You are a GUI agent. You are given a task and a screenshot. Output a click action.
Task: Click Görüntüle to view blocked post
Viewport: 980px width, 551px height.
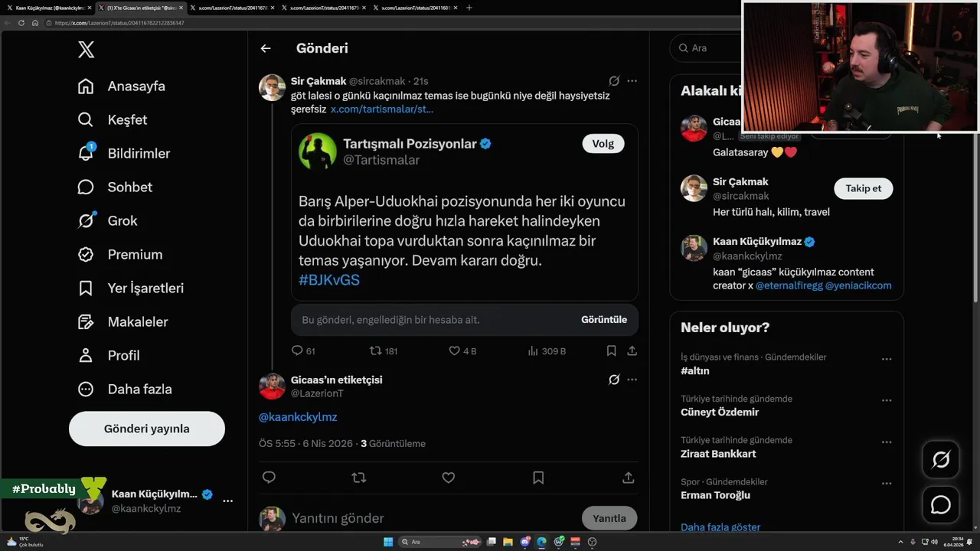coord(604,320)
